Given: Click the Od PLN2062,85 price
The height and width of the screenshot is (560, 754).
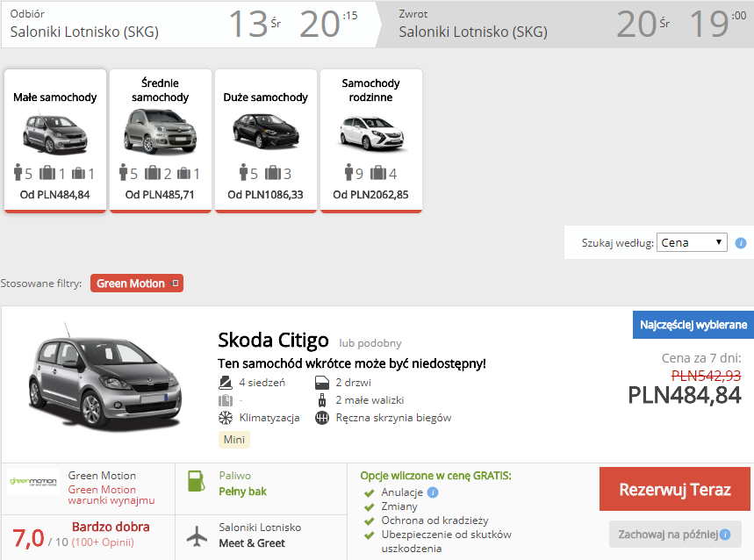Looking at the screenshot, I should click(370, 195).
